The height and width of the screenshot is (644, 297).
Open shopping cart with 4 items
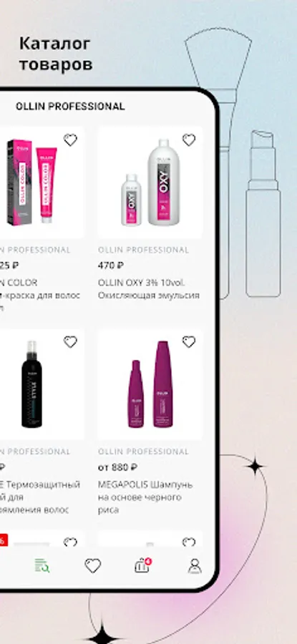(143, 565)
